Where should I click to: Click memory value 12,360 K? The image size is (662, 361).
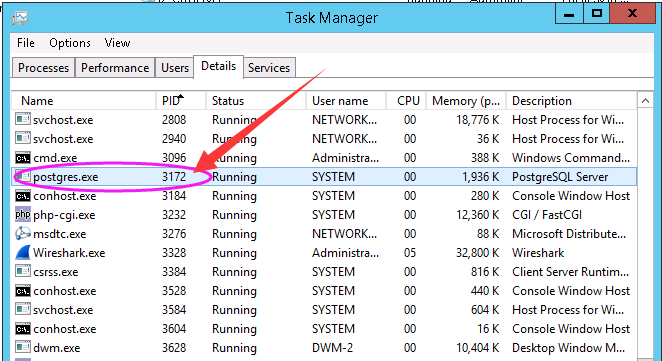click(478, 215)
